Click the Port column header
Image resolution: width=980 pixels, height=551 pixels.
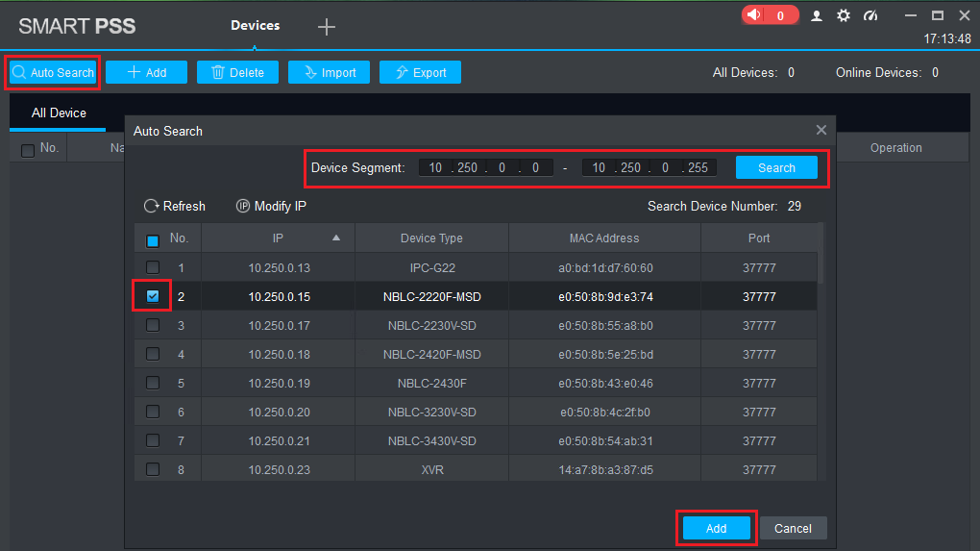tap(759, 238)
